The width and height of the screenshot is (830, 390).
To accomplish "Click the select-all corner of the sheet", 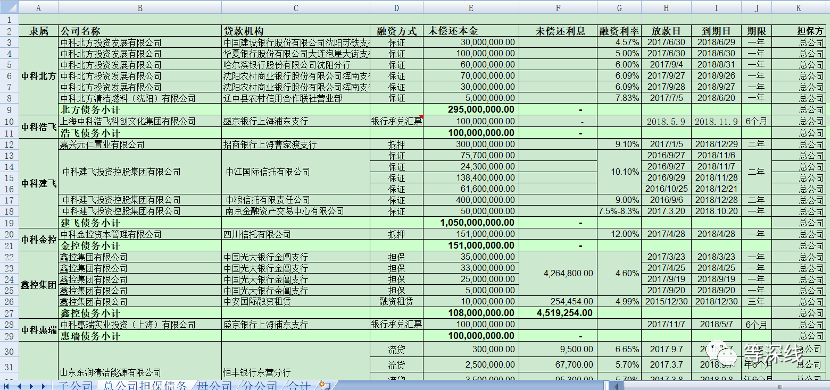I will coord(9,7).
